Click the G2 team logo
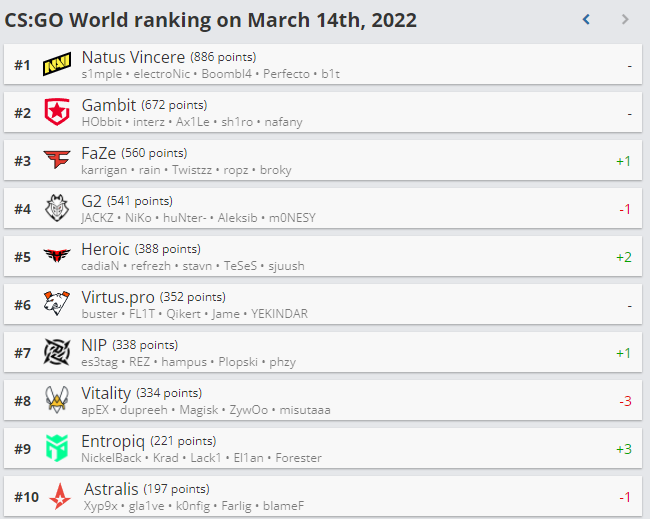Image resolution: width=650 pixels, height=519 pixels. [58, 209]
